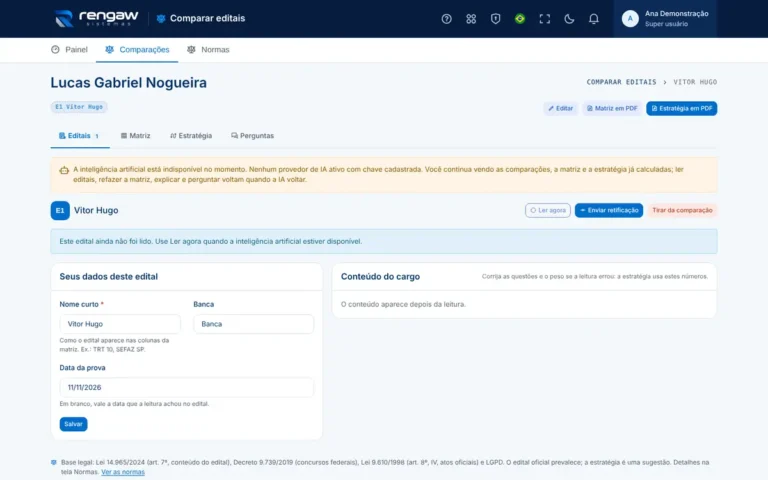Download Estratégia em PDF

click(681, 108)
